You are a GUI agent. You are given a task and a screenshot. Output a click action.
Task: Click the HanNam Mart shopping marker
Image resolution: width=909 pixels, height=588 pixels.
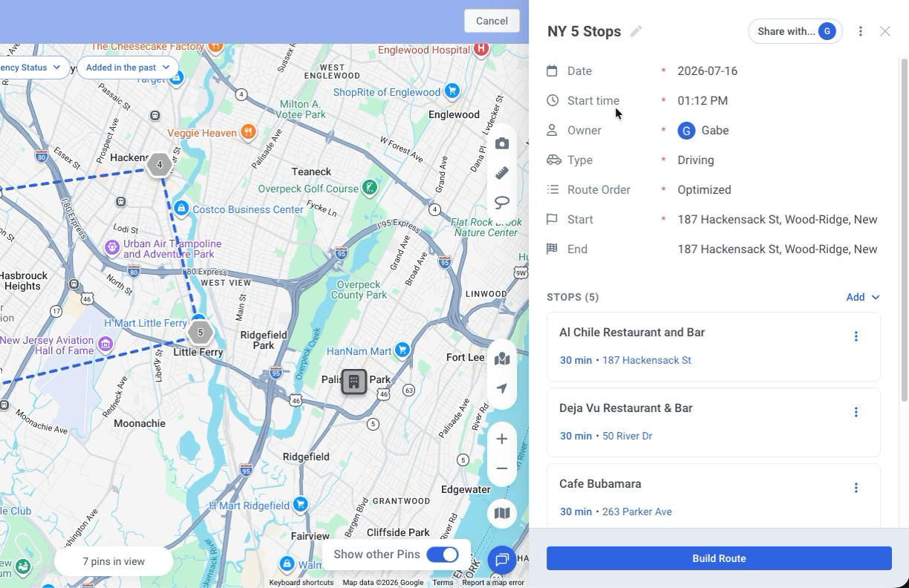(x=403, y=350)
